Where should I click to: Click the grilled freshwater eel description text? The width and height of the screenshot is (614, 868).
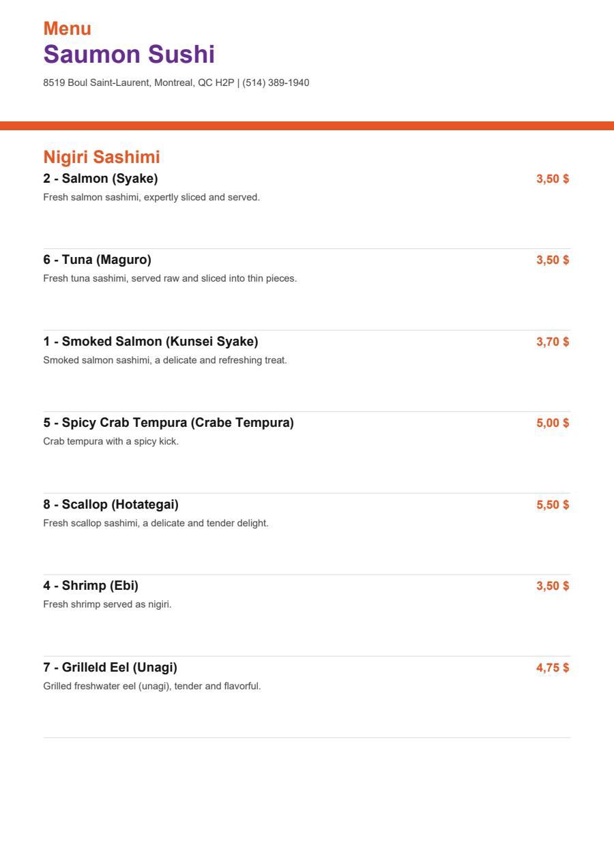coord(152,686)
